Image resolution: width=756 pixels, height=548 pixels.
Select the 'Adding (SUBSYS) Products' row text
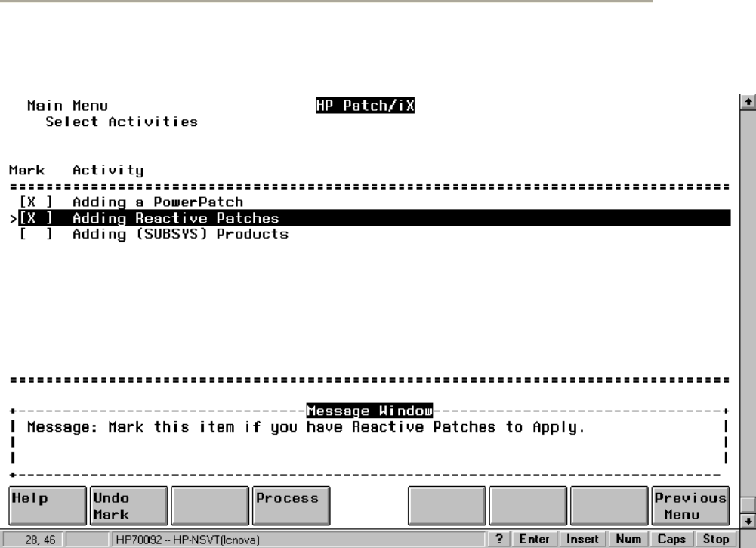point(181,234)
